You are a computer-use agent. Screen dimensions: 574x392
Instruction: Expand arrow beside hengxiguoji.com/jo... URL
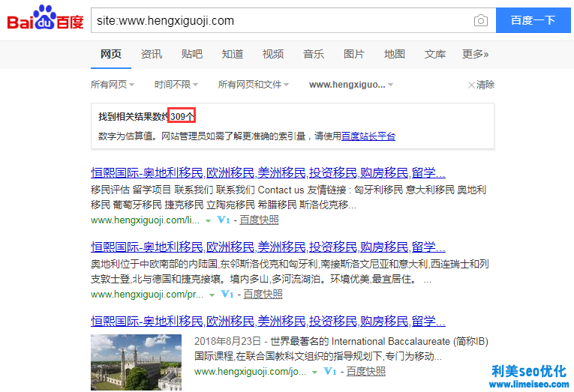tap(315, 373)
